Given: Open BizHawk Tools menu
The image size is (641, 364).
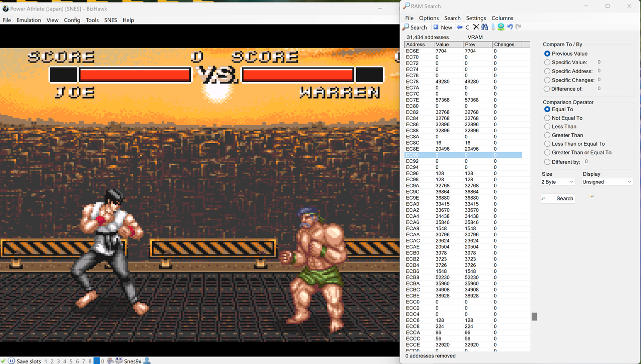Looking at the screenshot, I should (x=92, y=20).
